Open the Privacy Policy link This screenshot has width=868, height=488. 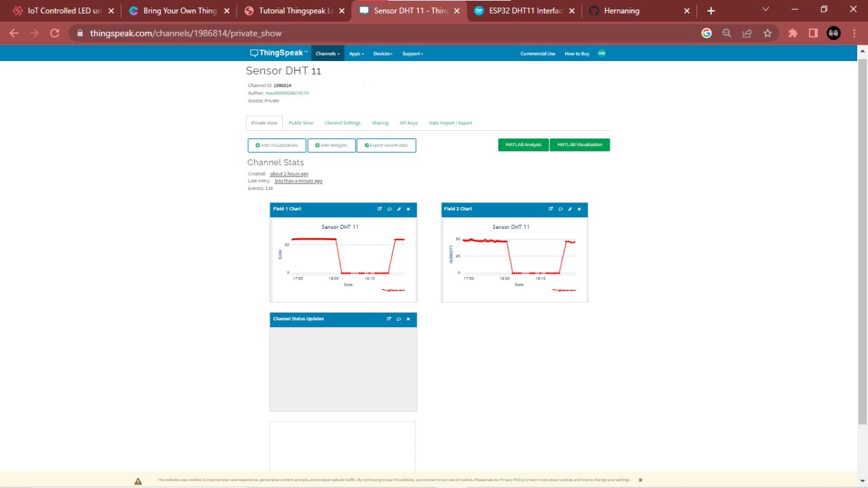tap(512, 480)
